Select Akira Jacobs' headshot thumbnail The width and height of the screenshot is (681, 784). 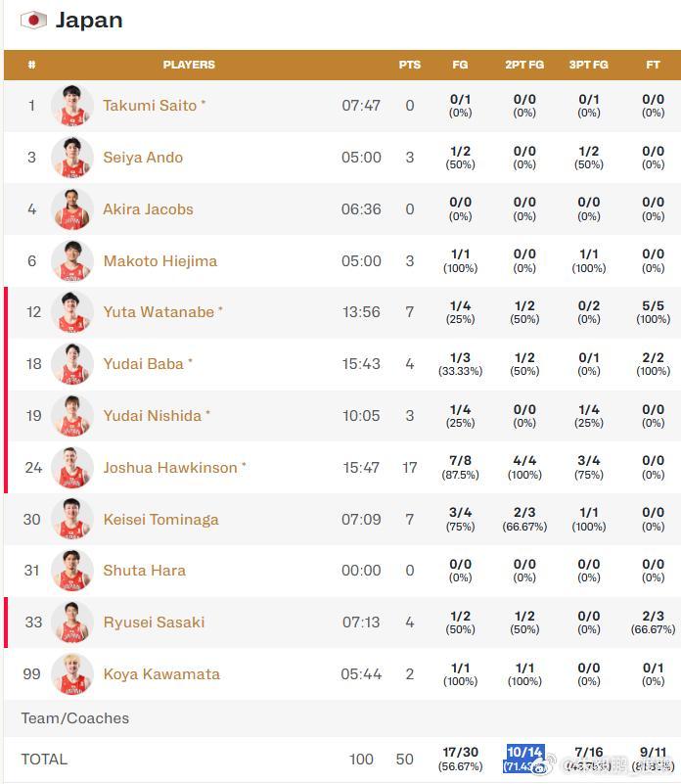coord(72,209)
